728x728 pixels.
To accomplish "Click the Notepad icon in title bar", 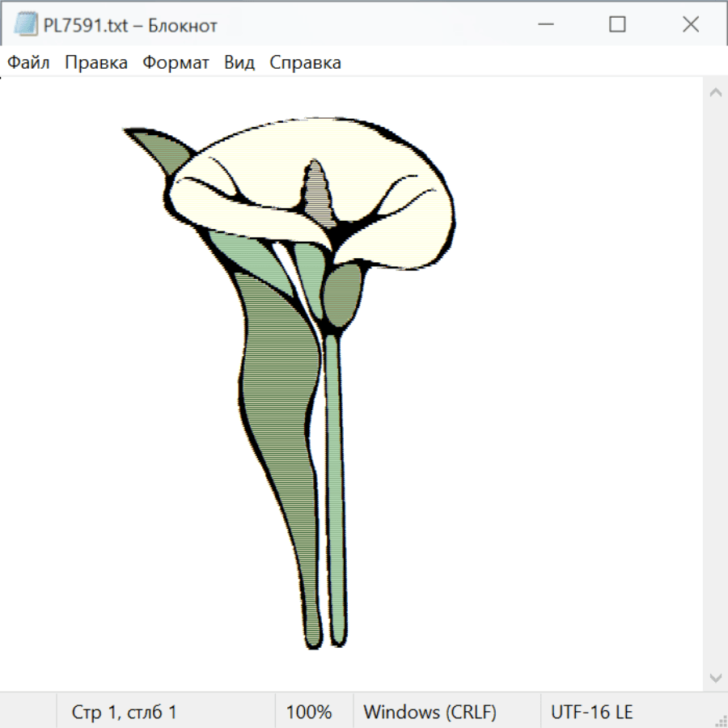I will click(26, 25).
